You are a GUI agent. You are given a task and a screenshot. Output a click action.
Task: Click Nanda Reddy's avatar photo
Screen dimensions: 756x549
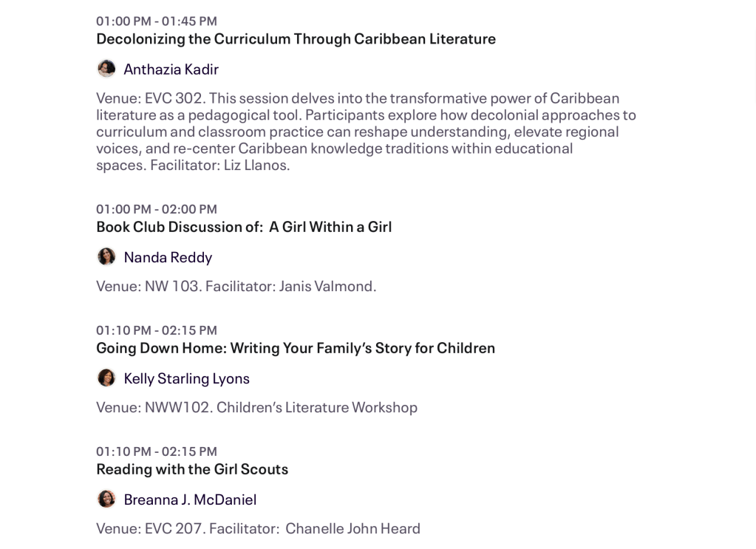click(x=106, y=256)
